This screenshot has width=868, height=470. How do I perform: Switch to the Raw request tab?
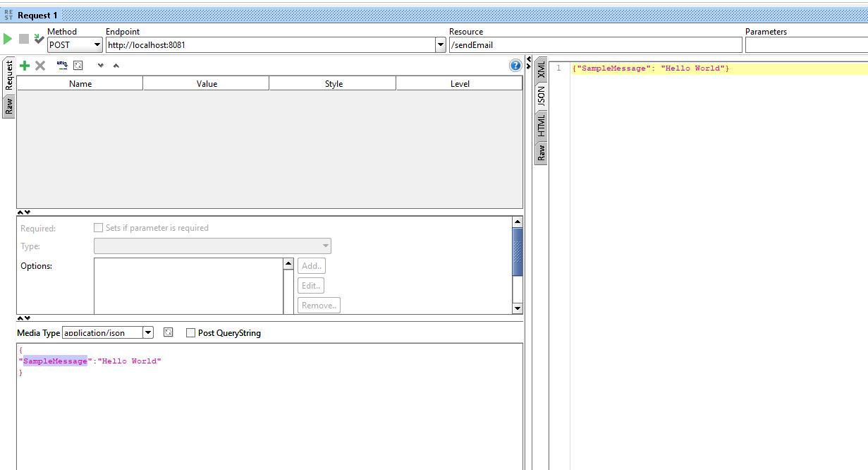[9, 107]
